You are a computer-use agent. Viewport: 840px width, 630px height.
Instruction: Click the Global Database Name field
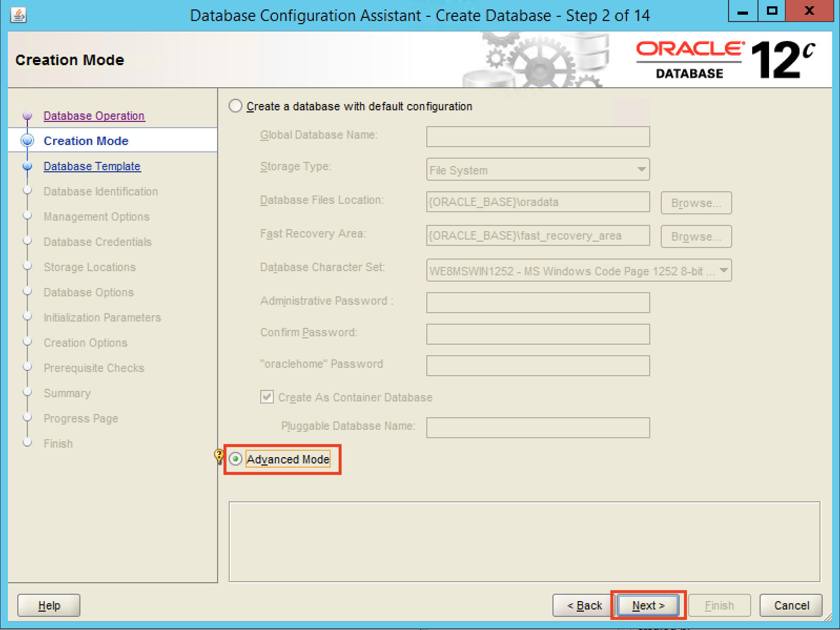pos(538,137)
